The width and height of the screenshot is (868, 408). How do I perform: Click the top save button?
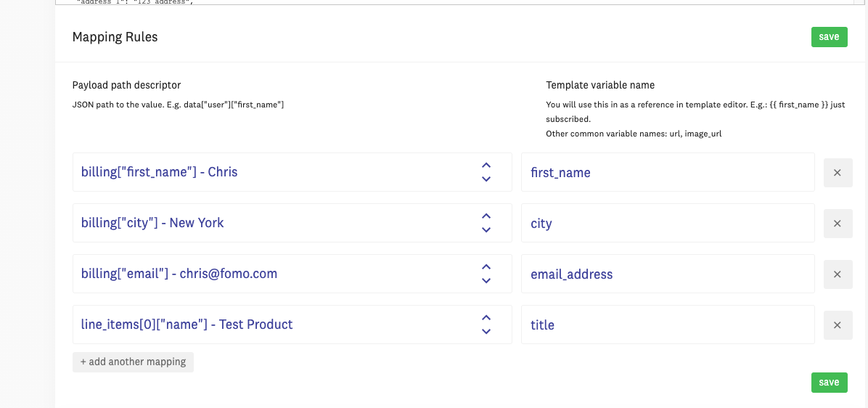[830, 37]
